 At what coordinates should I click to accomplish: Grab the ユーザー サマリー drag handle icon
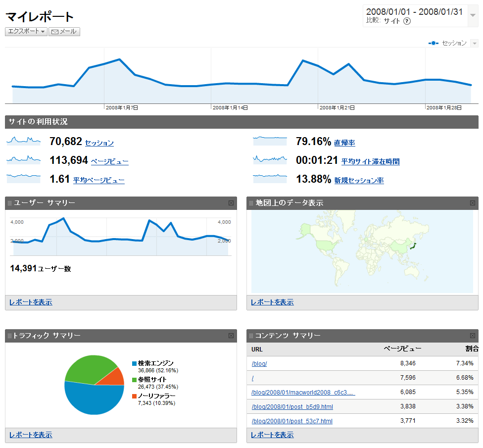point(10,203)
